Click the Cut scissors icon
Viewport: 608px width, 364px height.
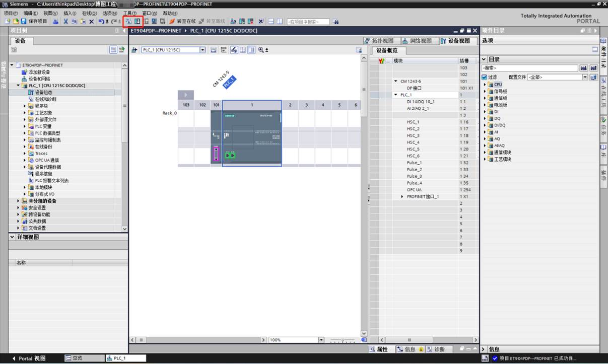[x=66, y=22]
